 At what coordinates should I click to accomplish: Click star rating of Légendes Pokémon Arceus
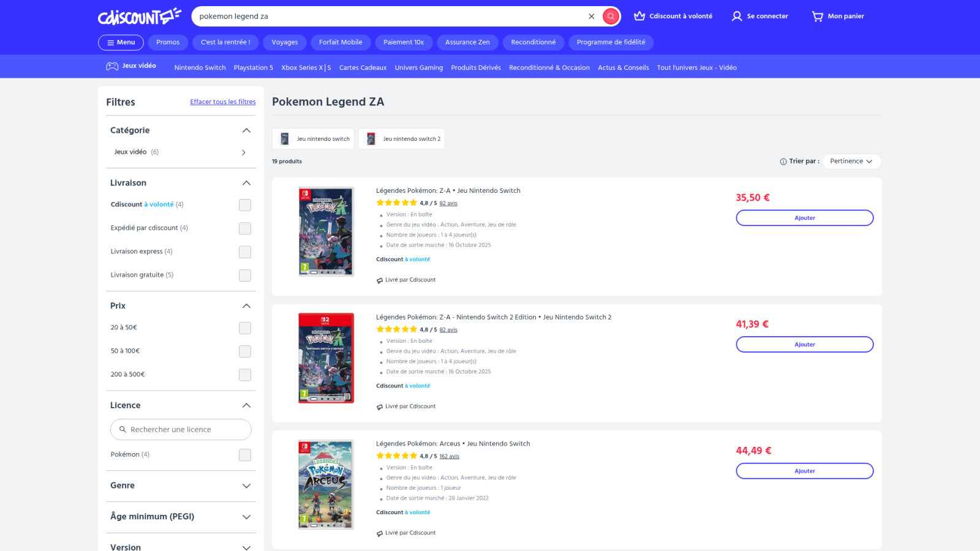(x=396, y=456)
